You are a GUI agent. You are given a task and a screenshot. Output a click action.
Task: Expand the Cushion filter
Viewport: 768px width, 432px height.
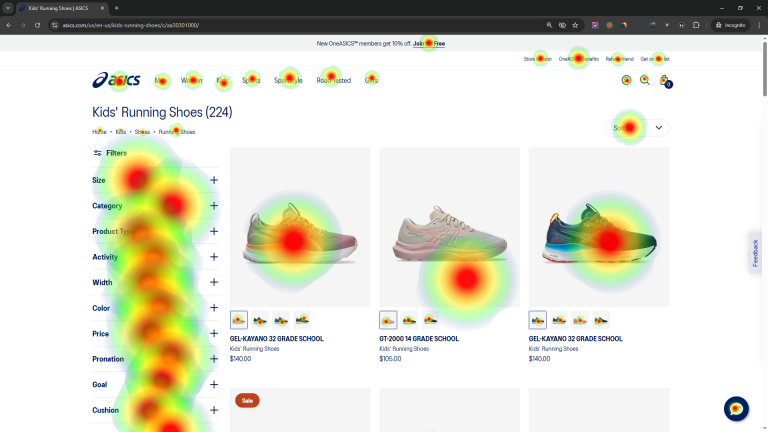(x=155, y=410)
